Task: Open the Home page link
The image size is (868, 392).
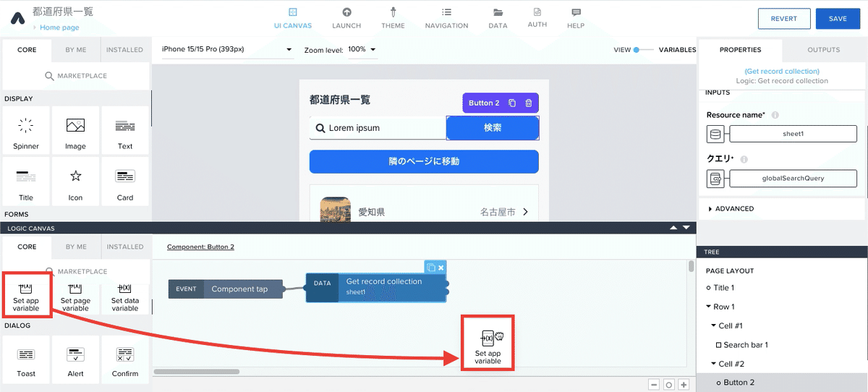Action: (59, 27)
